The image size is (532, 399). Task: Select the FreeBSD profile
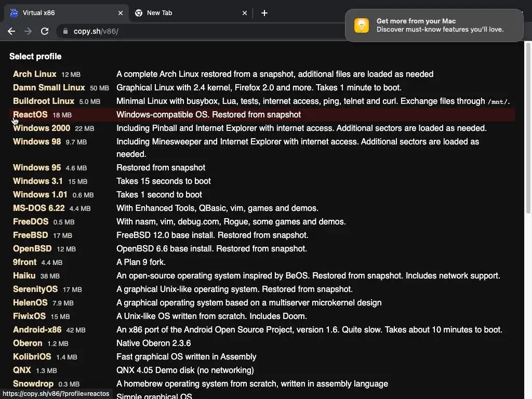(31, 235)
